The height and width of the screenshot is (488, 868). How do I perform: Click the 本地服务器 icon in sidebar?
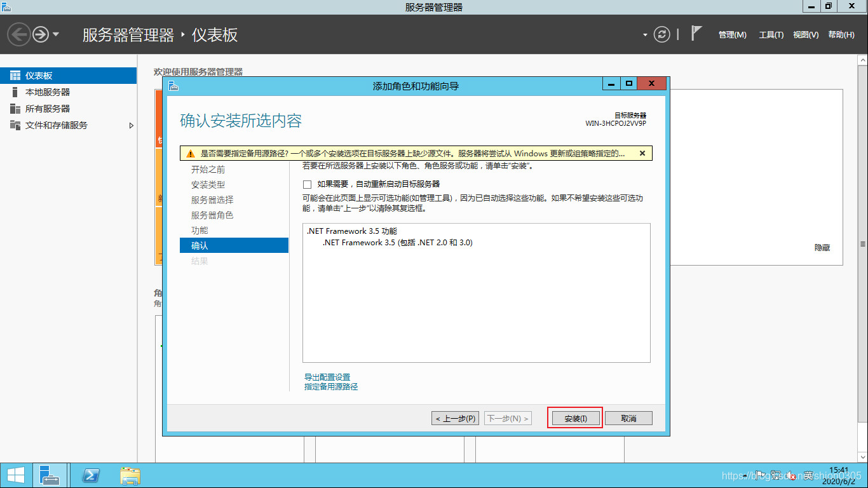click(15, 92)
